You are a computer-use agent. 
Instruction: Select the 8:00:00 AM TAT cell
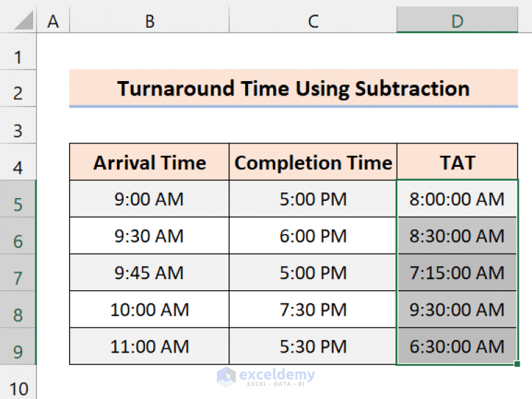(x=457, y=199)
